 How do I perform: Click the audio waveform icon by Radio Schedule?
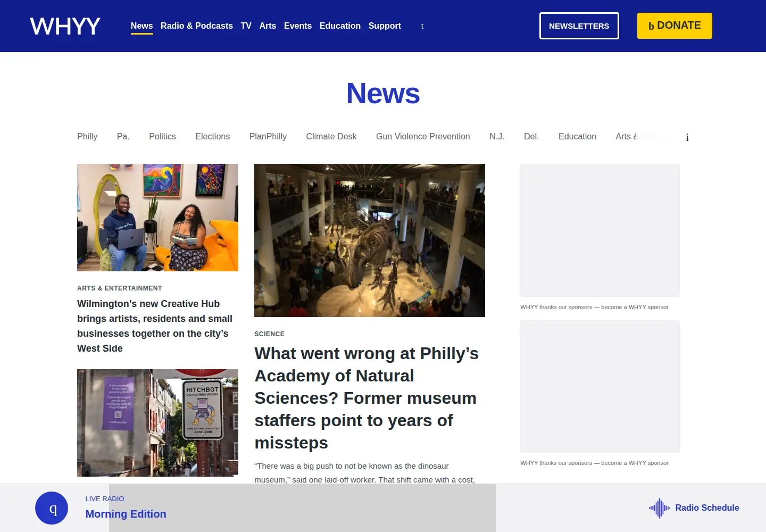[659, 508]
